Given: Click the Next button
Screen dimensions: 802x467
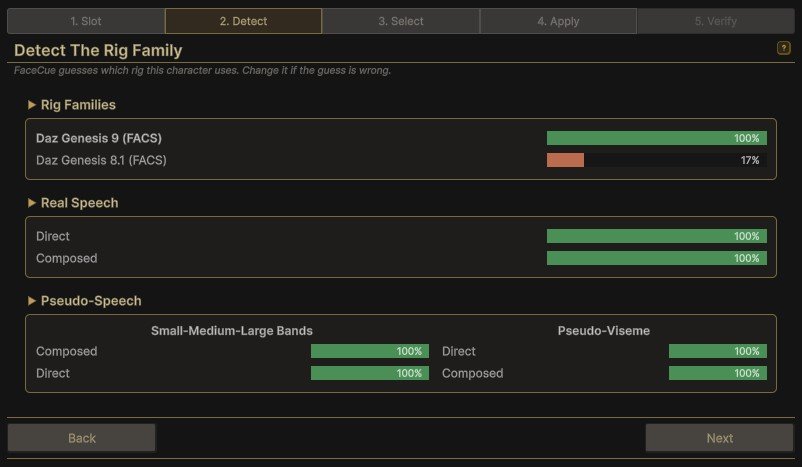Looking at the screenshot, I should pos(720,438).
